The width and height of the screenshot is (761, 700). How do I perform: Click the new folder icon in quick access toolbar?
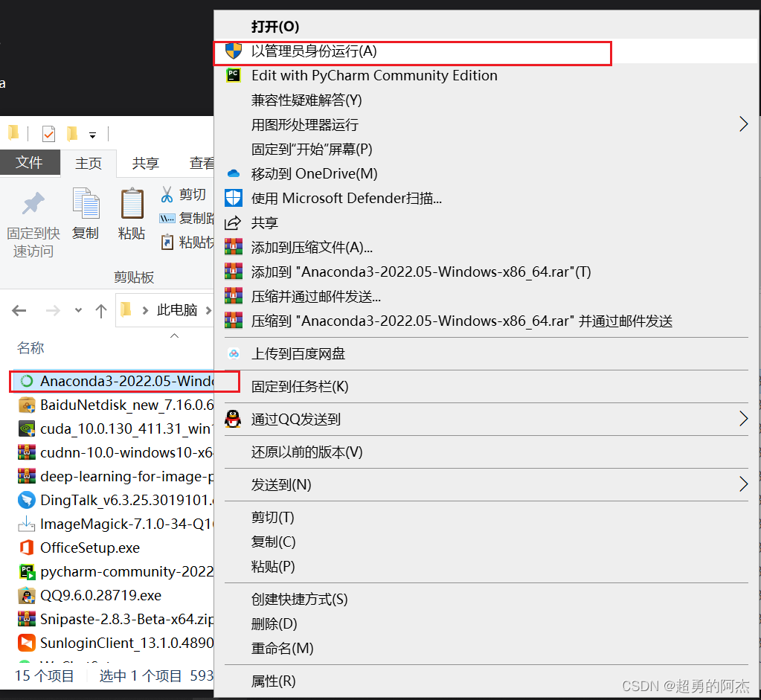72,133
